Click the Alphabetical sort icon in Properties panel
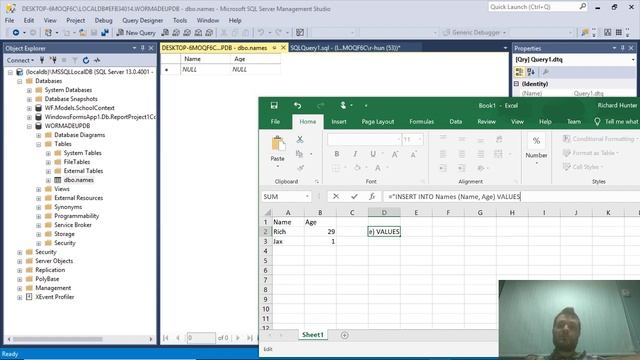The height and width of the screenshot is (360, 640). pos(531,72)
